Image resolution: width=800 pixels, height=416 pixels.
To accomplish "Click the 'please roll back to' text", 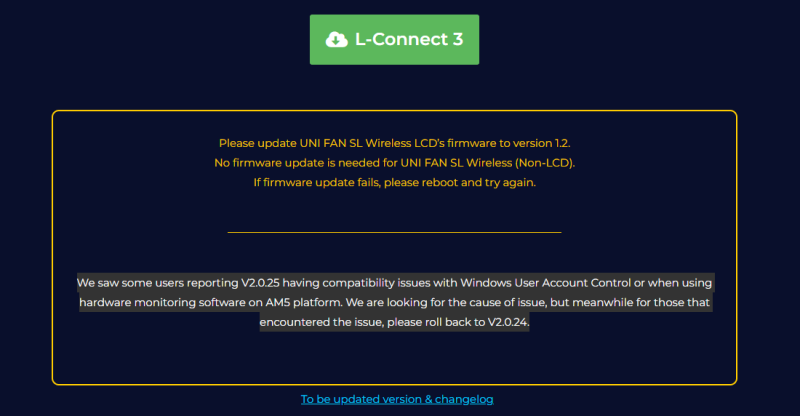I will coord(422,323).
